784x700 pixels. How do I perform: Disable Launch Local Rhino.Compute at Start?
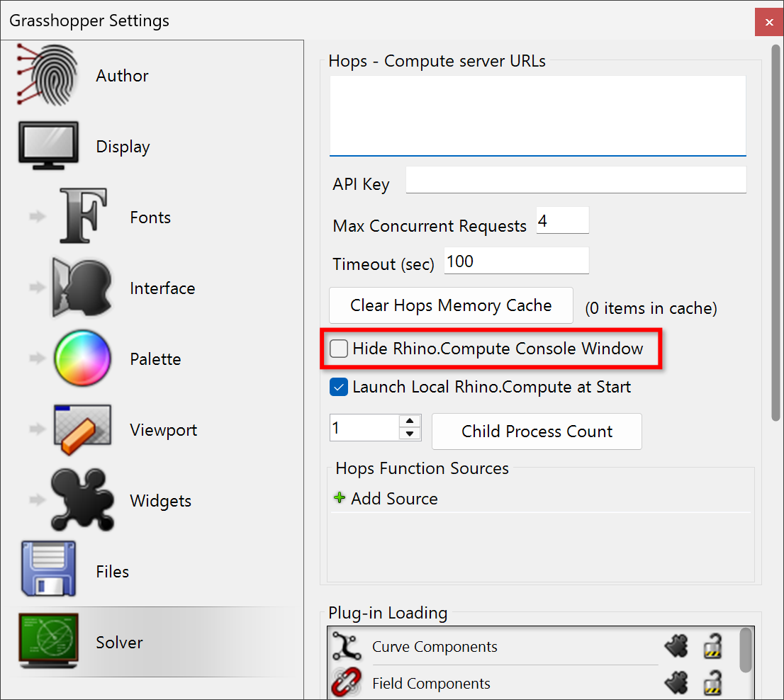[339, 387]
